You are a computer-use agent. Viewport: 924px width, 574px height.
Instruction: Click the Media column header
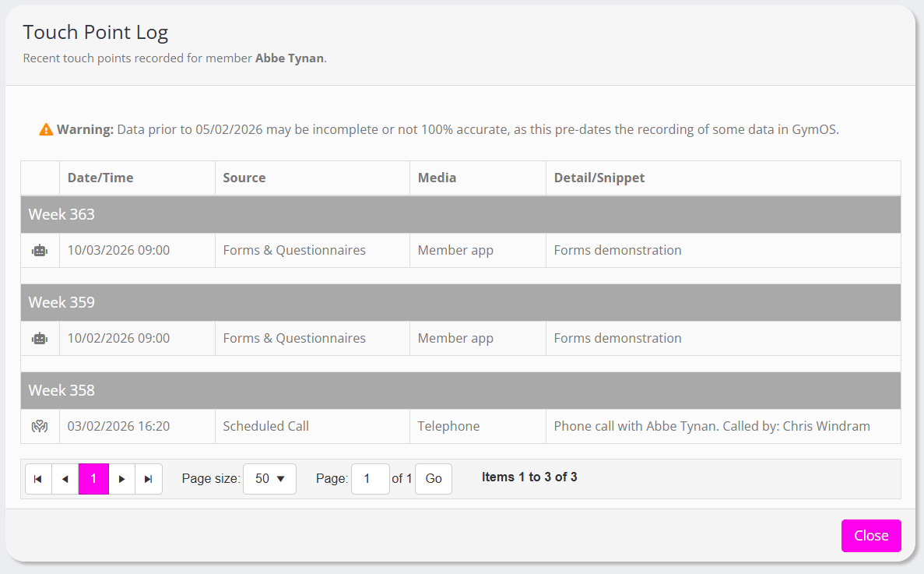[437, 178]
